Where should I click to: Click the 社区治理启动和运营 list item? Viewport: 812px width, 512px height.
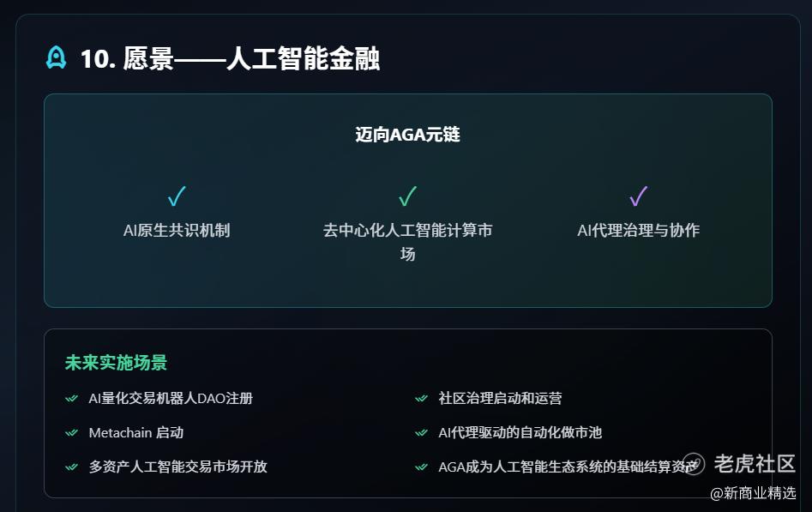tap(500, 398)
